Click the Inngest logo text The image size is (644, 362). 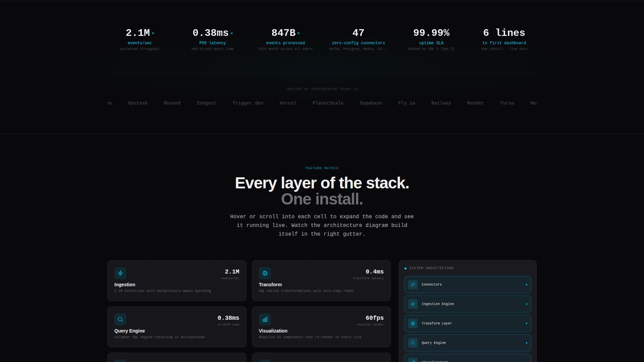pos(206,103)
